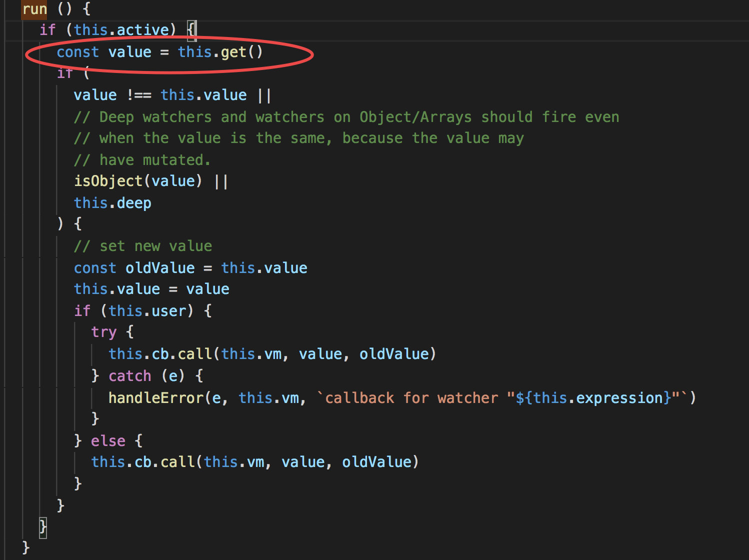Click 'isObject(value) ||' line
The width and height of the screenshot is (749, 560).
151,181
